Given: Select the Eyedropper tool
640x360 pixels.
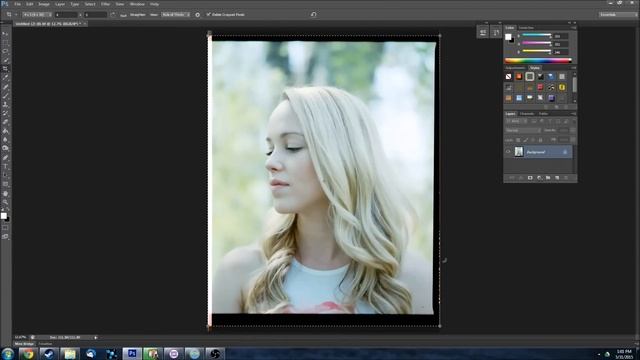Looking at the screenshot, I should pos(5,78).
